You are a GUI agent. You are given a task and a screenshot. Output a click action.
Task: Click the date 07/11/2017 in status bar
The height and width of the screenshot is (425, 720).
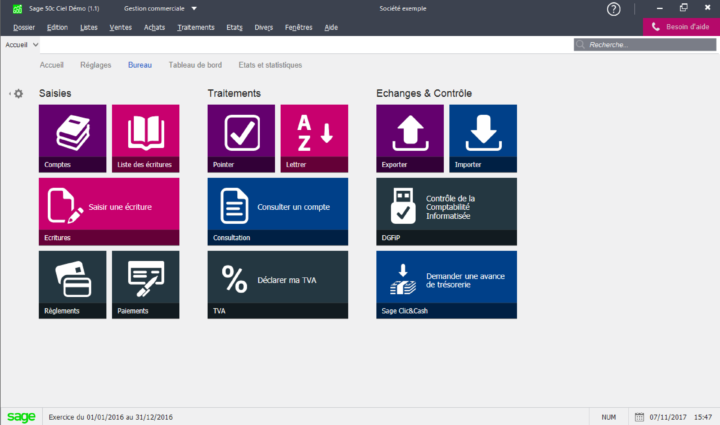point(668,417)
